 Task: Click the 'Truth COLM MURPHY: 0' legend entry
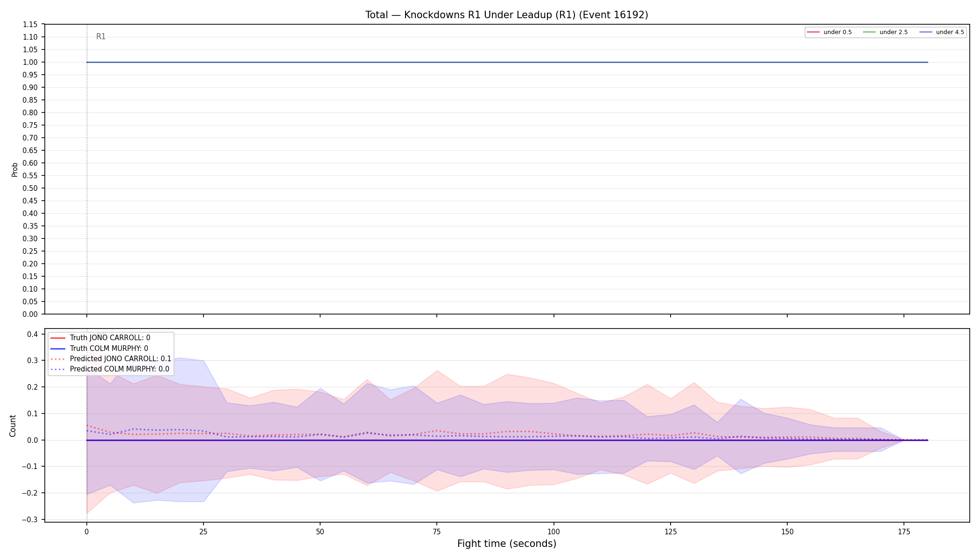(x=99, y=349)
